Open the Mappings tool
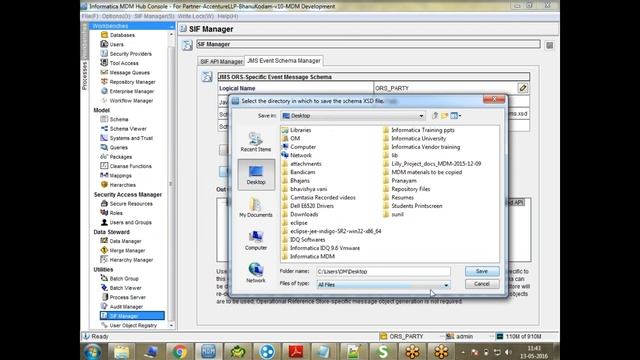Image resolution: width=640 pixels, height=360 pixels. 120,176
